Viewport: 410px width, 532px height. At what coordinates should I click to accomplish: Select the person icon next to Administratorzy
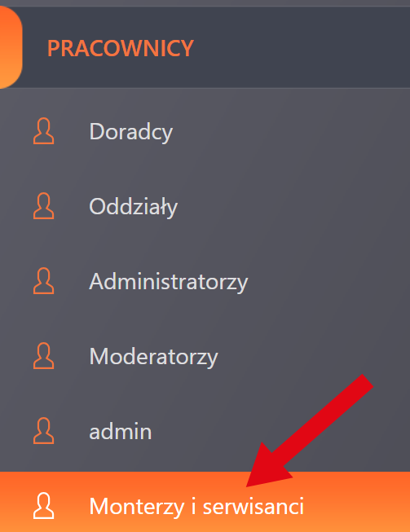click(x=43, y=281)
